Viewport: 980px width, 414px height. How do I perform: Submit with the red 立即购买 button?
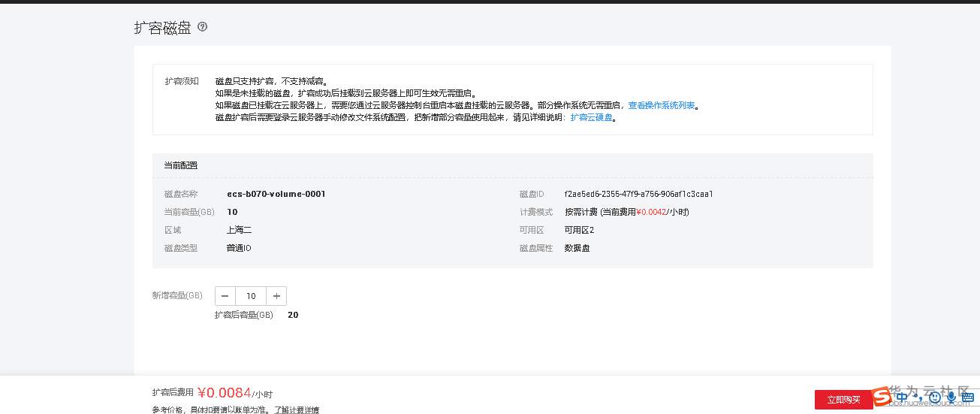[843, 400]
